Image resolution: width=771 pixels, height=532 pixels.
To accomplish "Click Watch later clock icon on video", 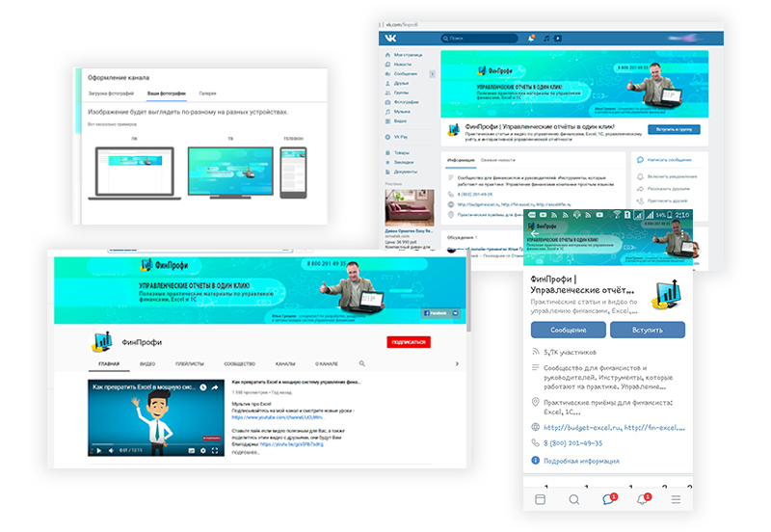I will [x=203, y=387].
